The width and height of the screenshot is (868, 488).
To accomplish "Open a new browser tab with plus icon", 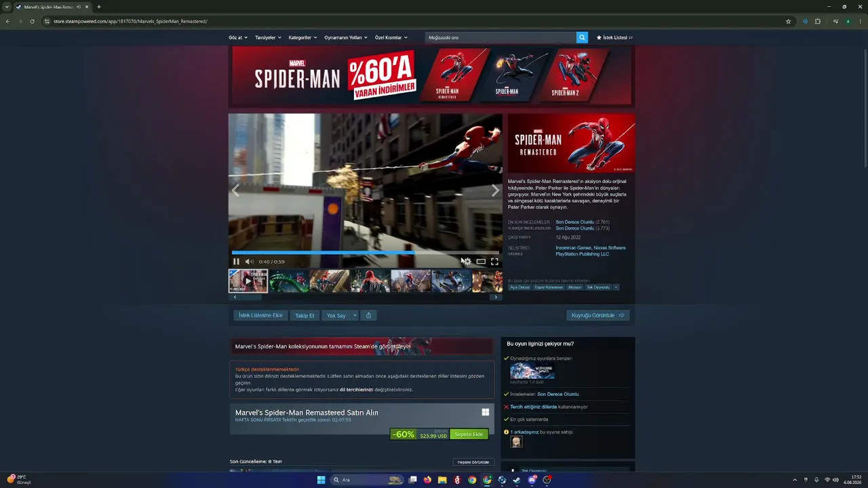I will click(98, 7).
